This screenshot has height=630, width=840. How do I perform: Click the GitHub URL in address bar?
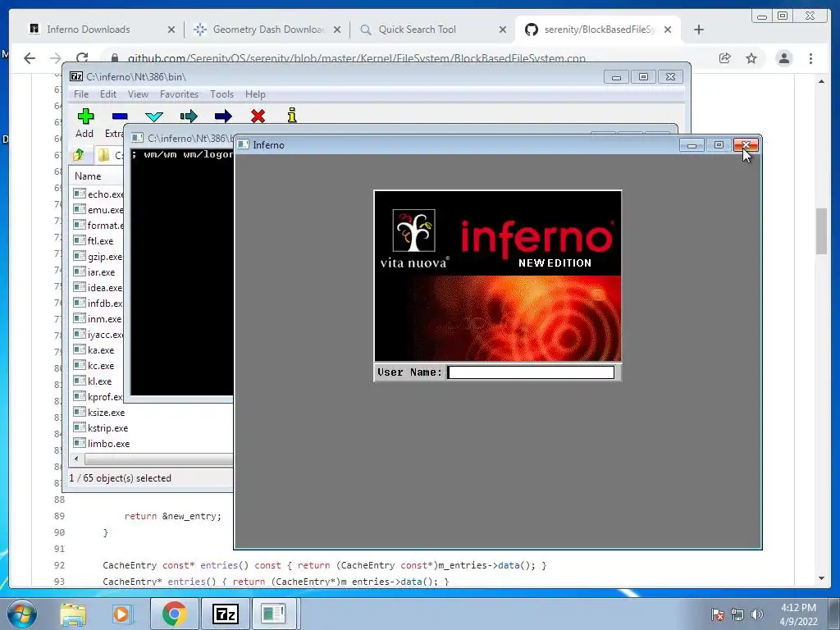pyautogui.click(x=357, y=58)
